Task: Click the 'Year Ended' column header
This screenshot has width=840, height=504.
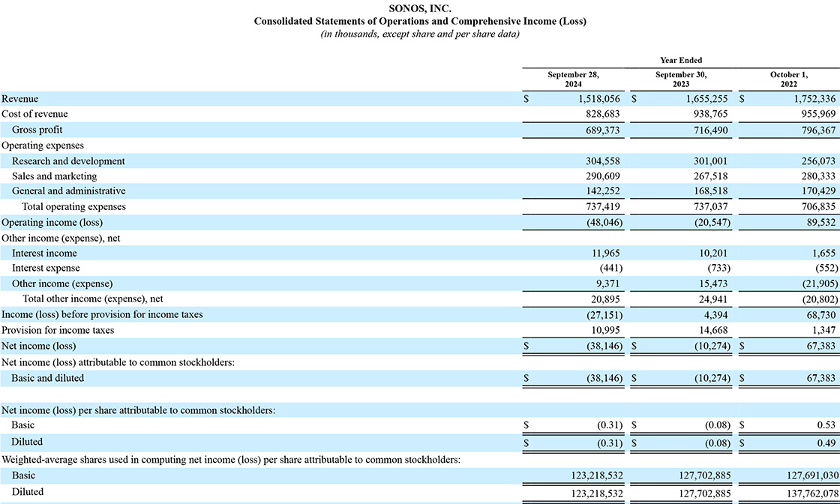Action: pos(681,61)
